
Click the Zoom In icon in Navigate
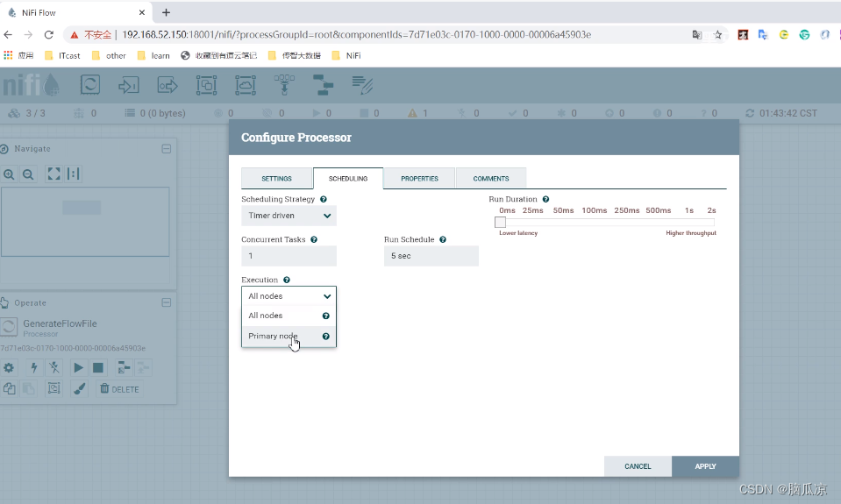(x=9, y=174)
